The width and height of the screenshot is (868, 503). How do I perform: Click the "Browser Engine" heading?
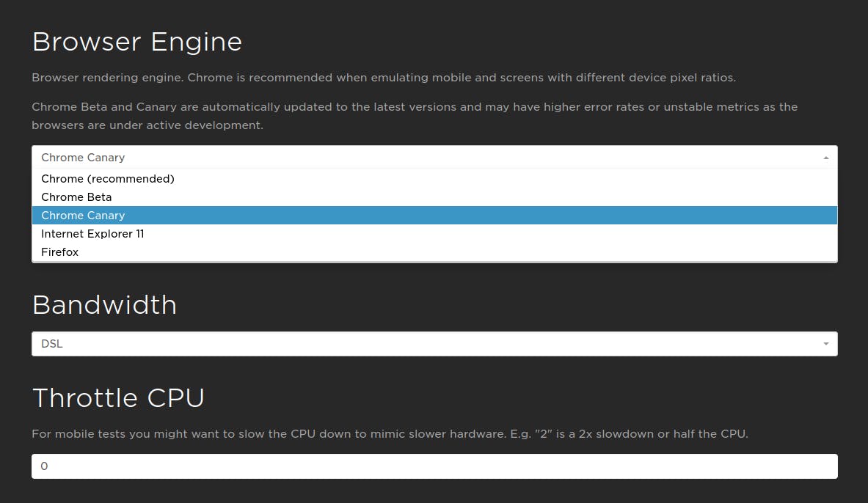click(x=137, y=42)
